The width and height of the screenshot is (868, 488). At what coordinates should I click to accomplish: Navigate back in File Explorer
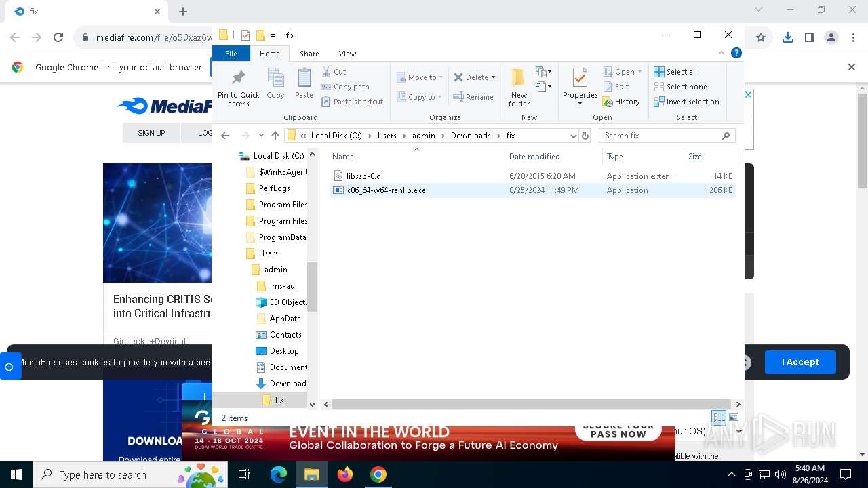click(225, 136)
